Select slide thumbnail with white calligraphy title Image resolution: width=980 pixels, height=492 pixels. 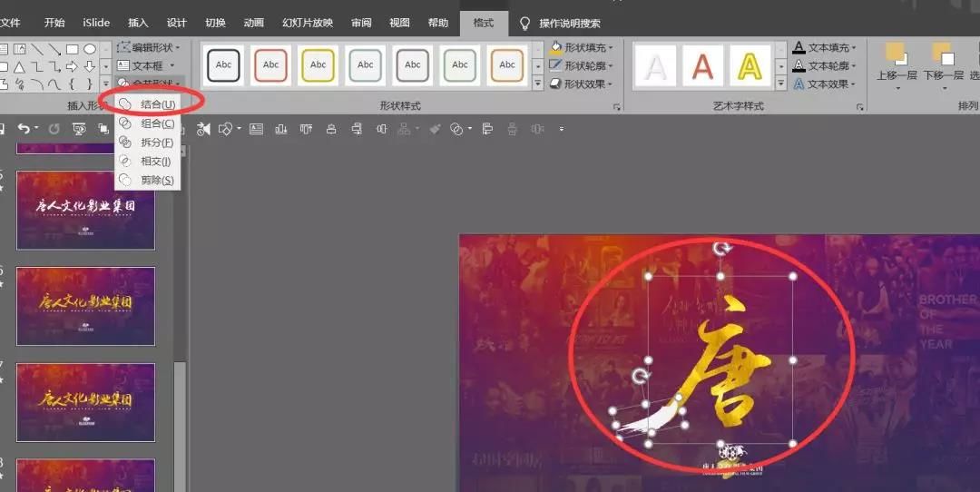point(85,210)
